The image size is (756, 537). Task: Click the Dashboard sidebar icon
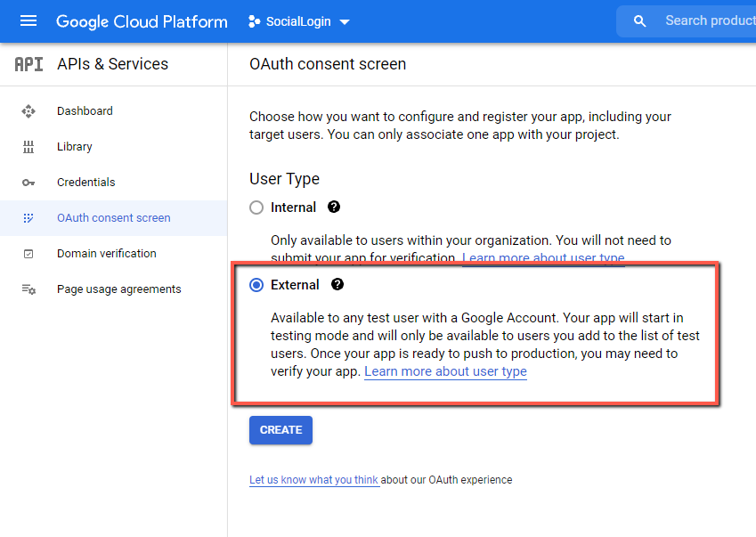click(x=28, y=111)
